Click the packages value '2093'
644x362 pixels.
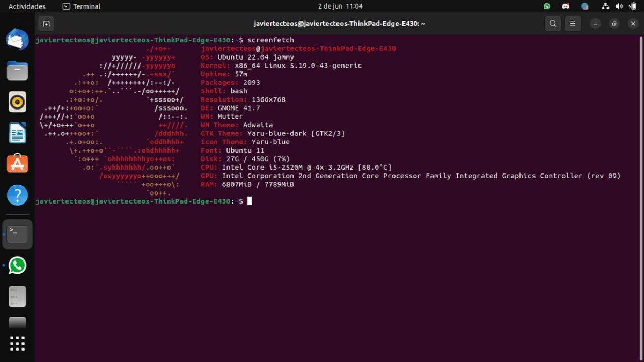point(251,83)
